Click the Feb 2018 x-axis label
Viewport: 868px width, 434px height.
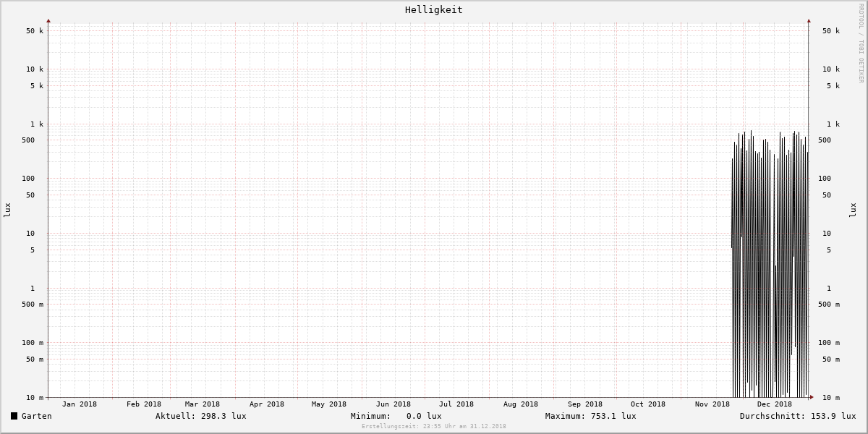pos(143,404)
